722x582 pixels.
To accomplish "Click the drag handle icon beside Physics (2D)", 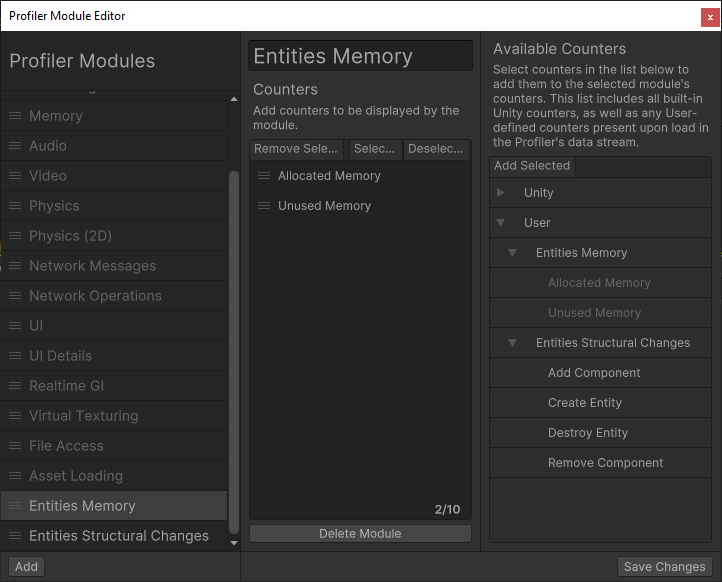I will point(15,235).
